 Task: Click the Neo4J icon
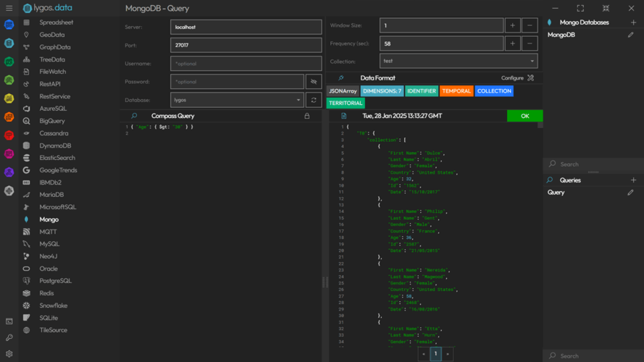[26, 256]
